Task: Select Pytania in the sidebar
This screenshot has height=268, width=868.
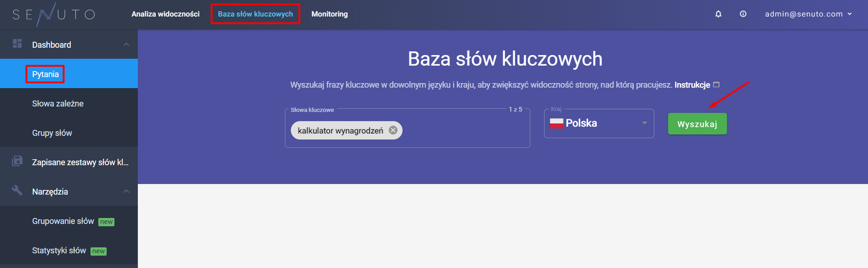Action: pos(69,74)
